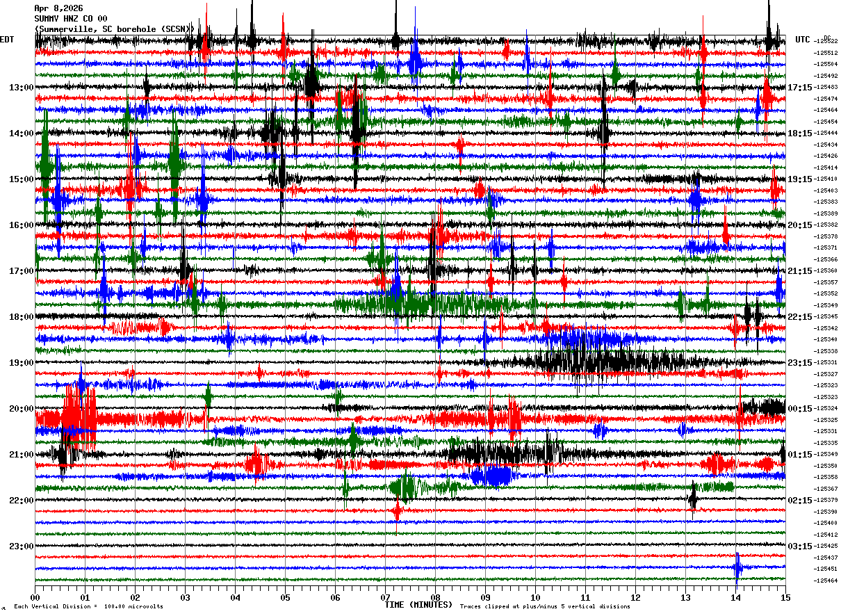Click the DC offset value '-125504'

pos(826,64)
